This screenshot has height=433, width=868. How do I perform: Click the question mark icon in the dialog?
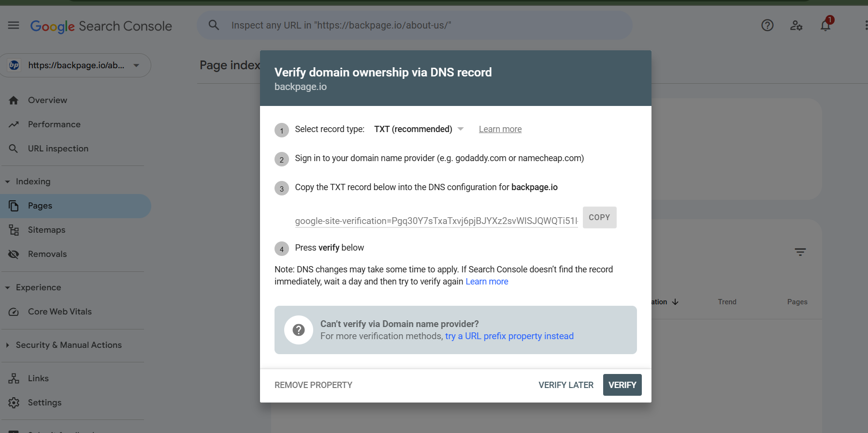[299, 330]
